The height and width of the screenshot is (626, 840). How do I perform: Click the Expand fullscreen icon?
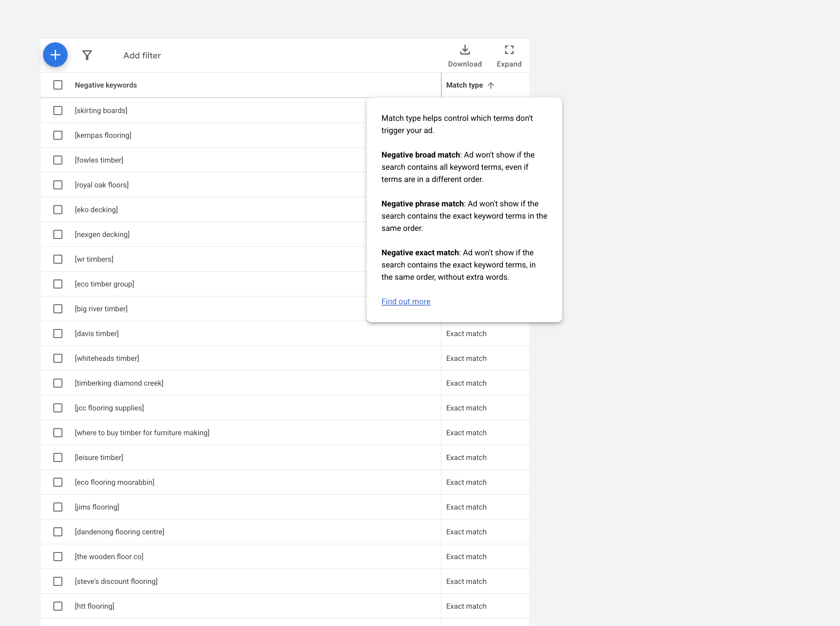tap(509, 50)
